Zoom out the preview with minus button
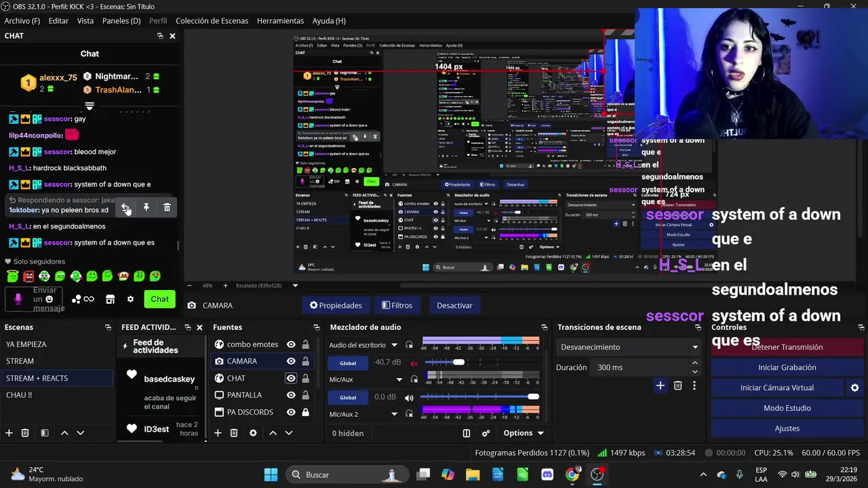 (x=189, y=285)
